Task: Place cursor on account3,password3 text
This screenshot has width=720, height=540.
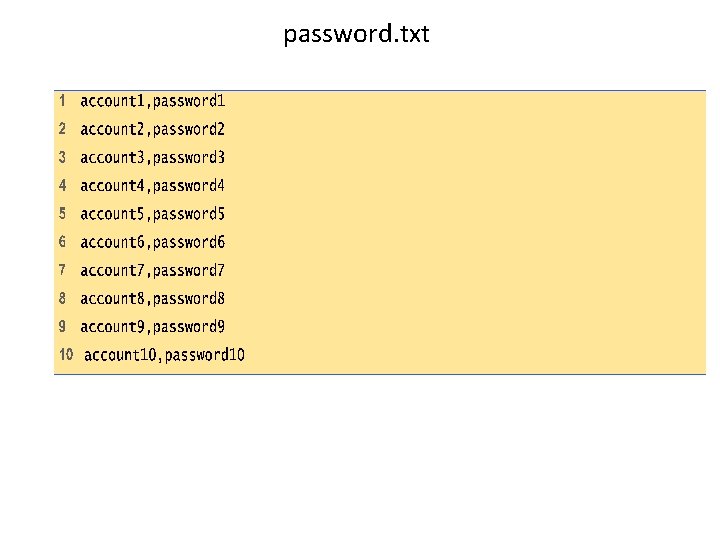Action: click(x=153, y=157)
